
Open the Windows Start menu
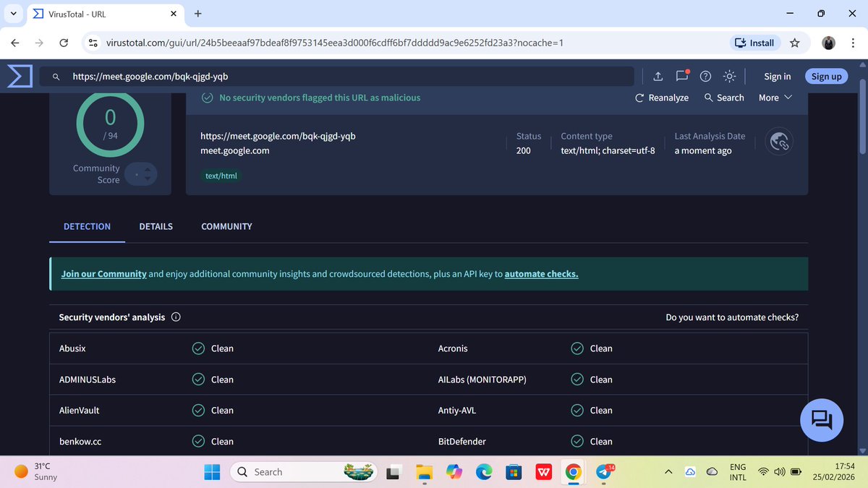(213, 472)
